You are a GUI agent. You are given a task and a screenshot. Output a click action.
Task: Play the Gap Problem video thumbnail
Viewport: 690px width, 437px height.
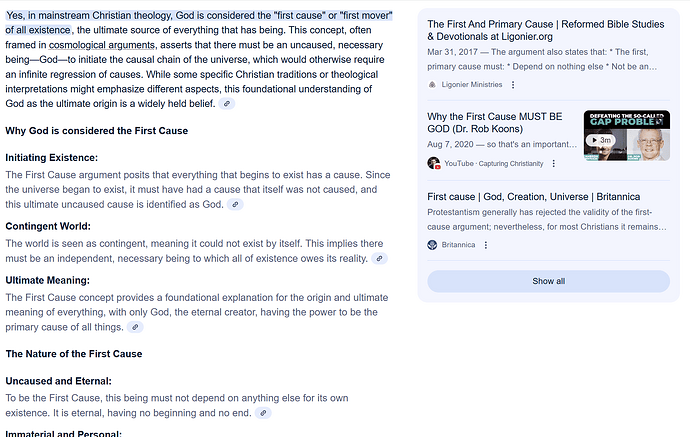627,136
